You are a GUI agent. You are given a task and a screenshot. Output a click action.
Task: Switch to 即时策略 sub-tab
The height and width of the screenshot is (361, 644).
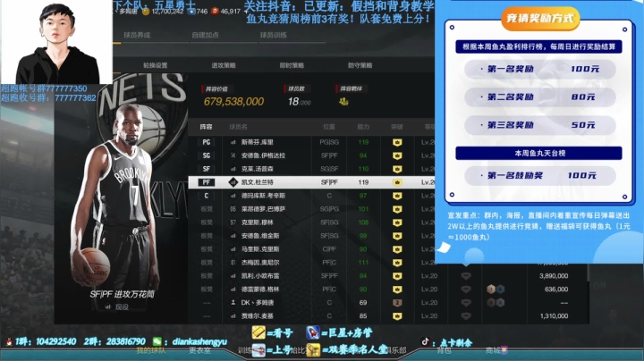[x=292, y=65]
